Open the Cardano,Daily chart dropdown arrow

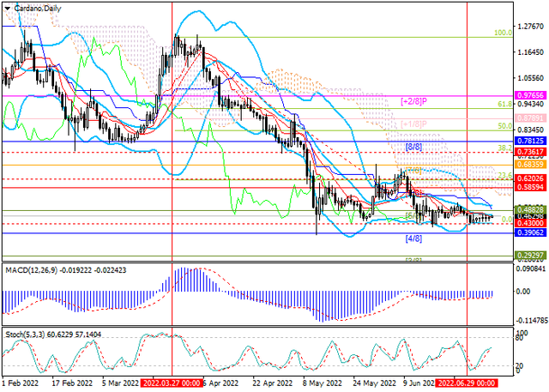point(8,8)
